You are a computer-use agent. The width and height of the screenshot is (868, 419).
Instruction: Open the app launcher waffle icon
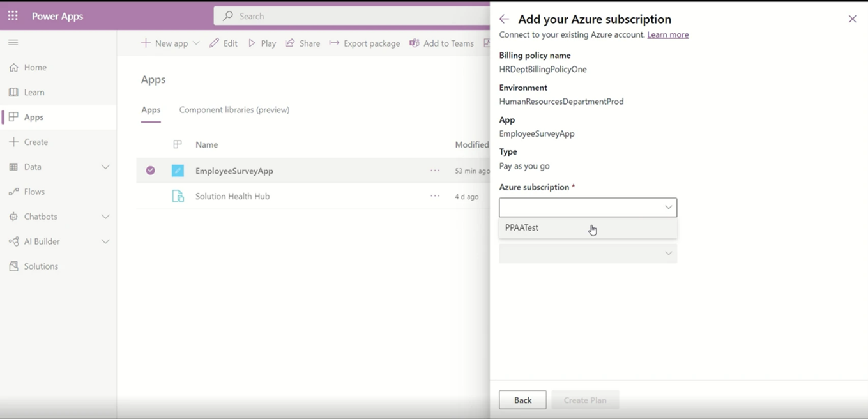[x=12, y=15]
